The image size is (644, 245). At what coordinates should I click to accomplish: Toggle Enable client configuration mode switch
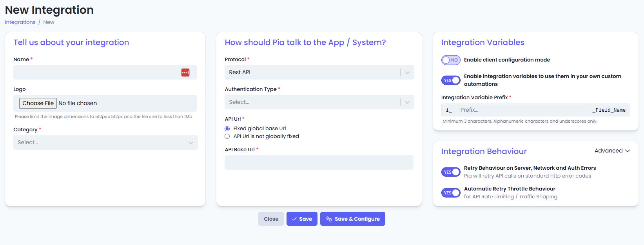pyautogui.click(x=451, y=60)
